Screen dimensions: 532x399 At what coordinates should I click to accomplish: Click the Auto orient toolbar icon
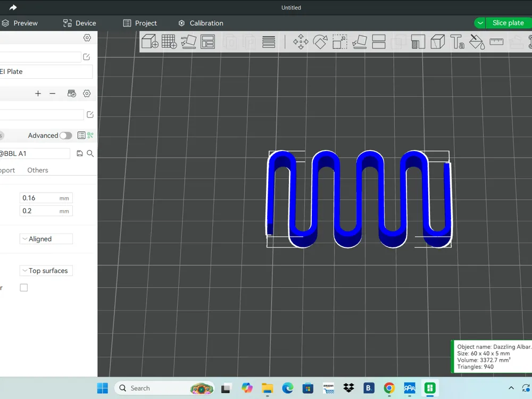click(188, 41)
